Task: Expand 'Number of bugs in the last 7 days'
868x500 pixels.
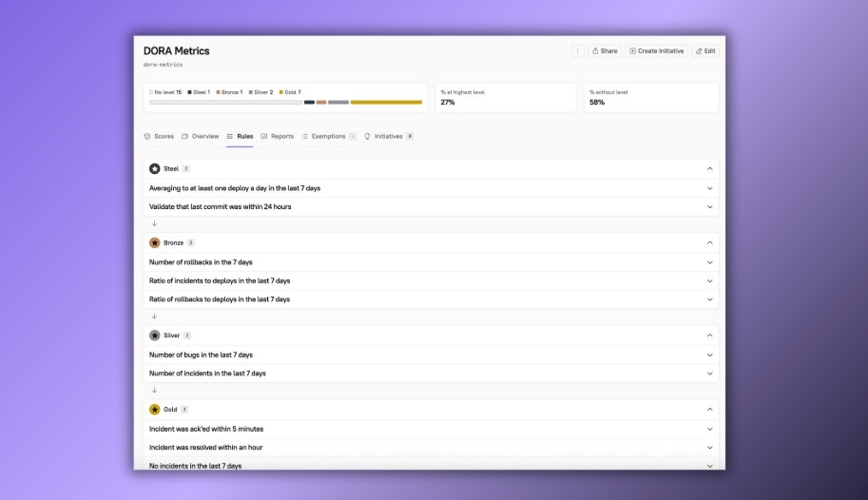Action: click(x=709, y=355)
